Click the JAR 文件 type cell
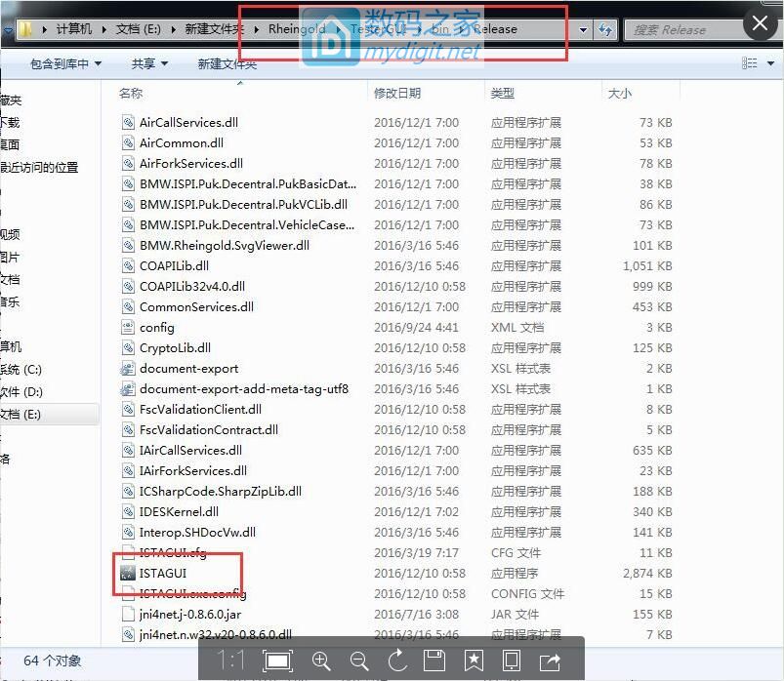Image resolution: width=784 pixels, height=681 pixels. coord(515,614)
